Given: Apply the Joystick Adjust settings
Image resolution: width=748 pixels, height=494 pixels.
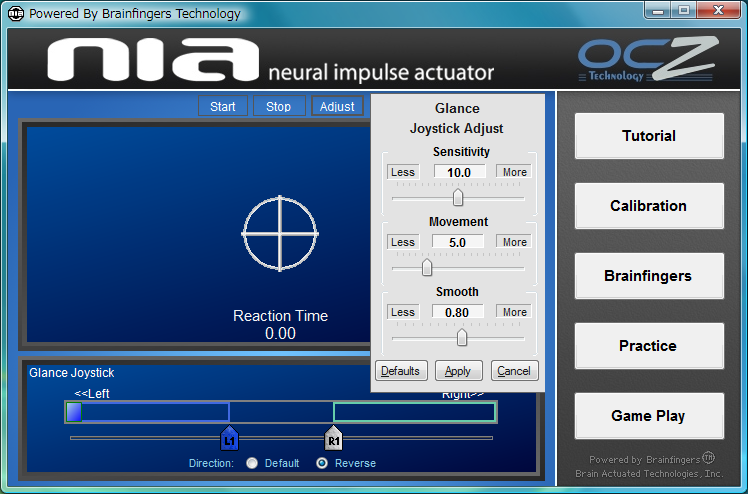Looking at the screenshot, I should [459, 371].
